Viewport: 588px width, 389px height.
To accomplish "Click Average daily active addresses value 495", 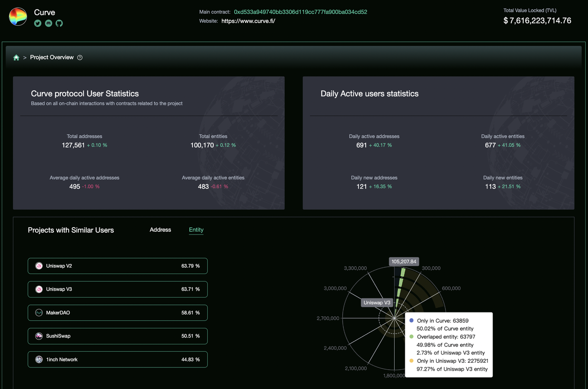I will pos(74,187).
